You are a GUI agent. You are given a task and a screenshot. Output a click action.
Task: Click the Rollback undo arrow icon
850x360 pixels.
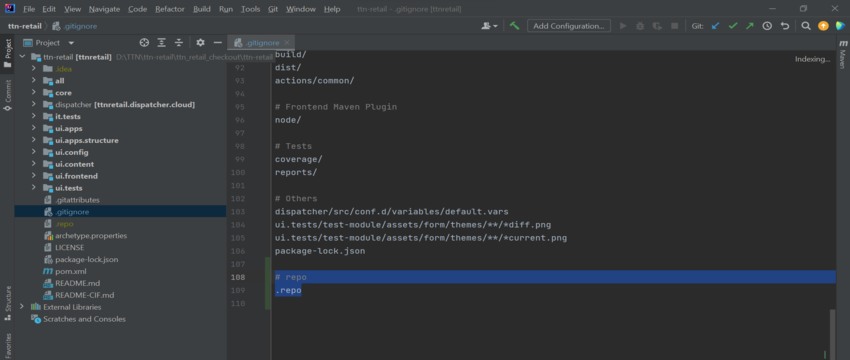pyautogui.click(x=784, y=25)
